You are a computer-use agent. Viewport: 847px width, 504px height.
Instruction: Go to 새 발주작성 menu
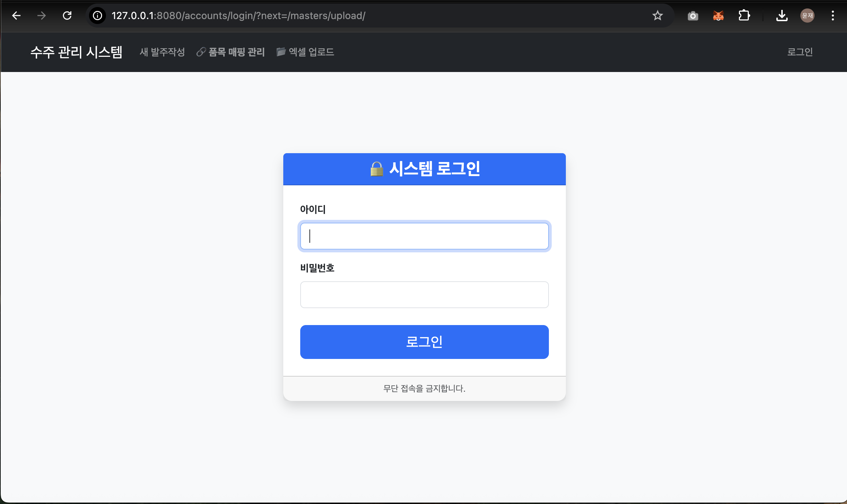(x=162, y=52)
